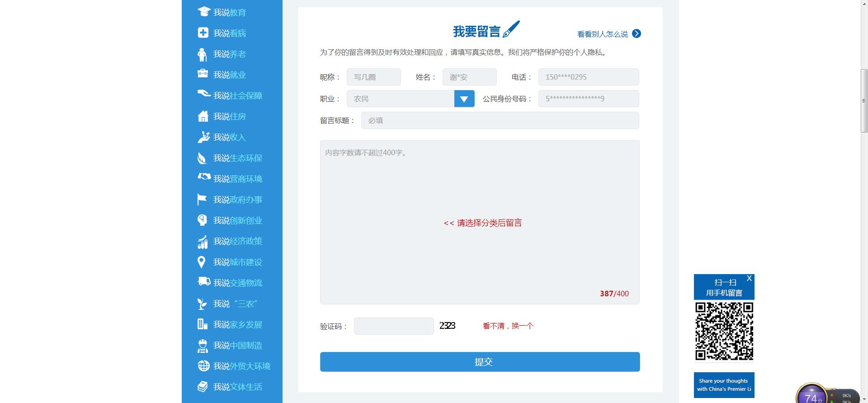Click the medical cross icon for 我说看病
The image size is (868, 403).
(x=203, y=33)
